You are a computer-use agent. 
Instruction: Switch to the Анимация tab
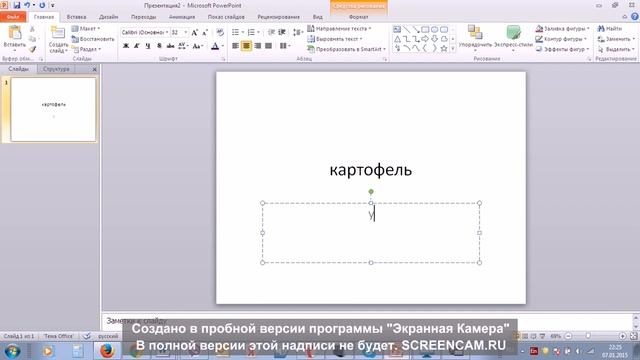coord(182,17)
